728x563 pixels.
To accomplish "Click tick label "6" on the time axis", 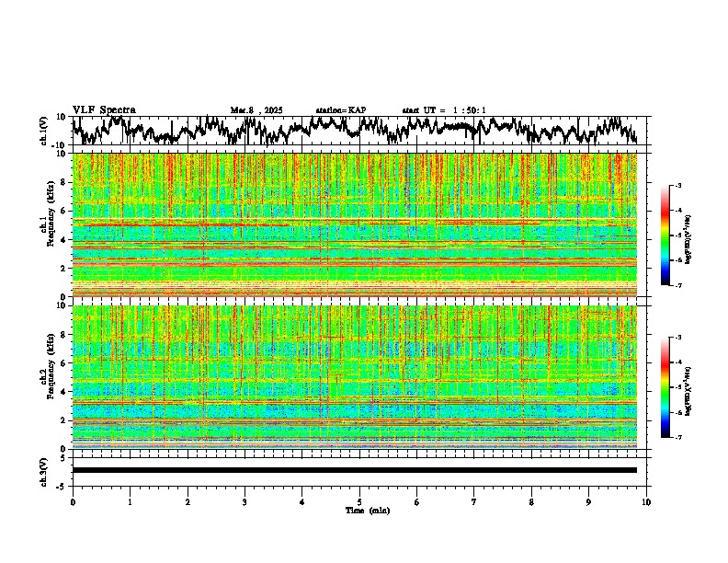I will [x=417, y=502].
